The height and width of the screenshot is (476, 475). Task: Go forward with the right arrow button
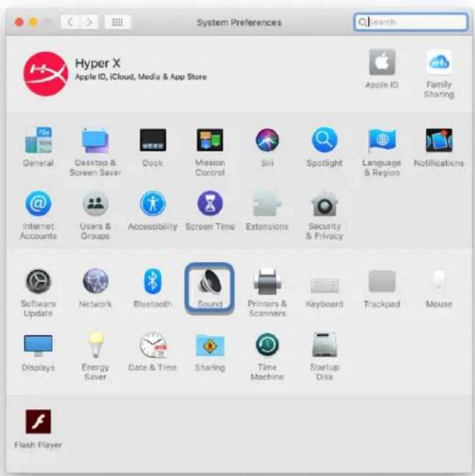coord(89,22)
